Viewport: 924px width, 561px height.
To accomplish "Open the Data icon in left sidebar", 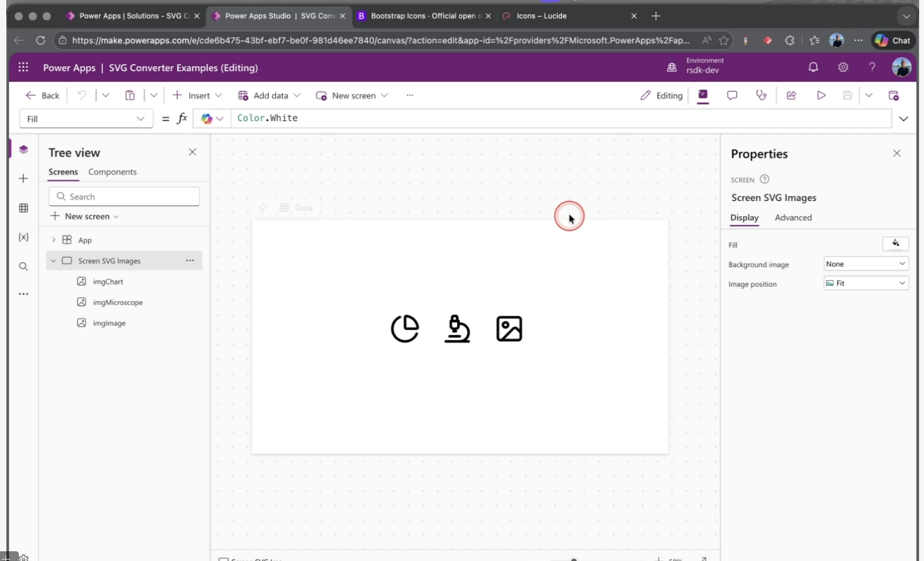I will pyautogui.click(x=24, y=208).
